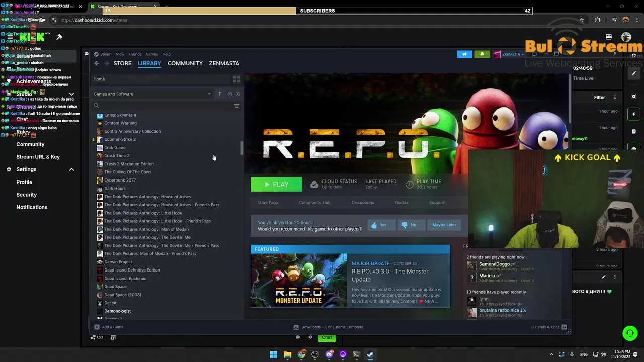644x362 pixels.
Task: Switch to the LIBRARY tab
Action: (x=149, y=63)
